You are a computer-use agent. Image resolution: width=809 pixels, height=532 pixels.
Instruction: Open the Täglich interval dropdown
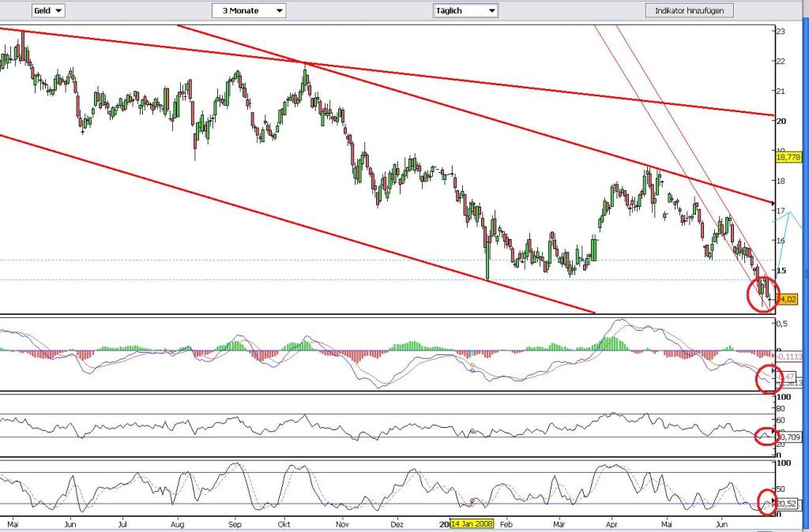click(x=465, y=10)
